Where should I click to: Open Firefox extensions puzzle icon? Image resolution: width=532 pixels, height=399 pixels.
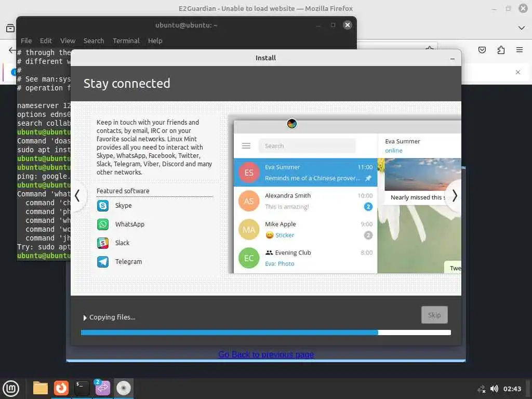(501, 50)
